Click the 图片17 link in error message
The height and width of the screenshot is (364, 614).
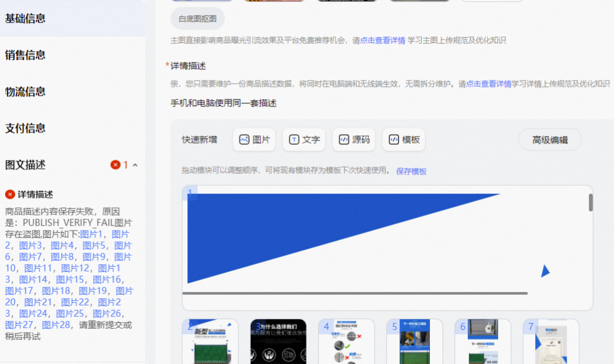click(19, 291)
